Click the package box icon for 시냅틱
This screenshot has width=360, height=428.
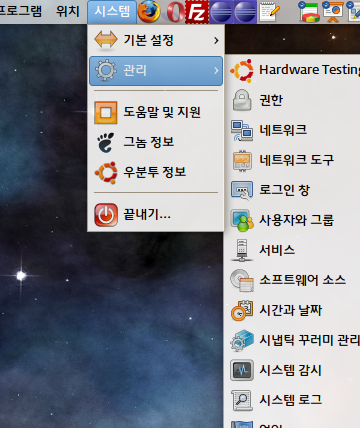pos(242,340)
